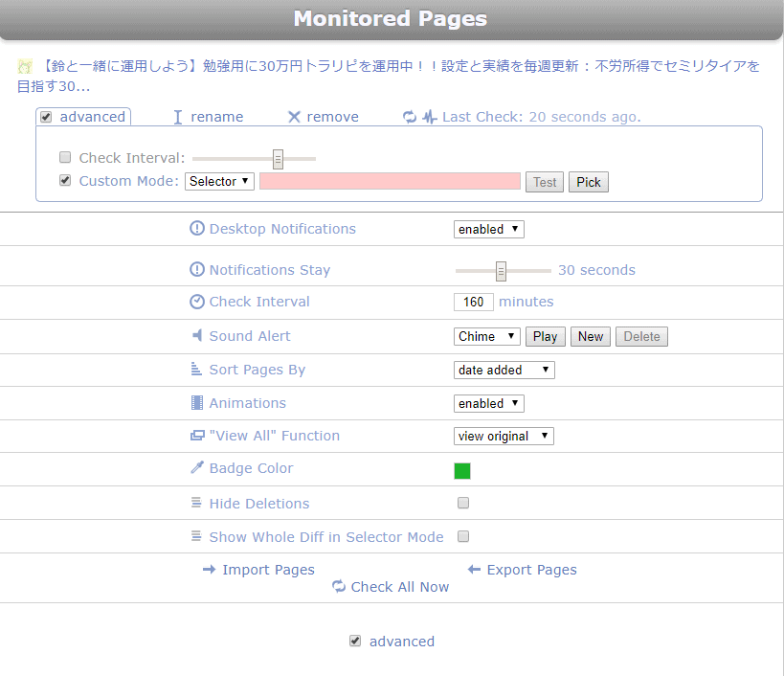Click the Sound Alert speaker icon
The height and width of the screenshot is (676, 784).
click(197, 336)
